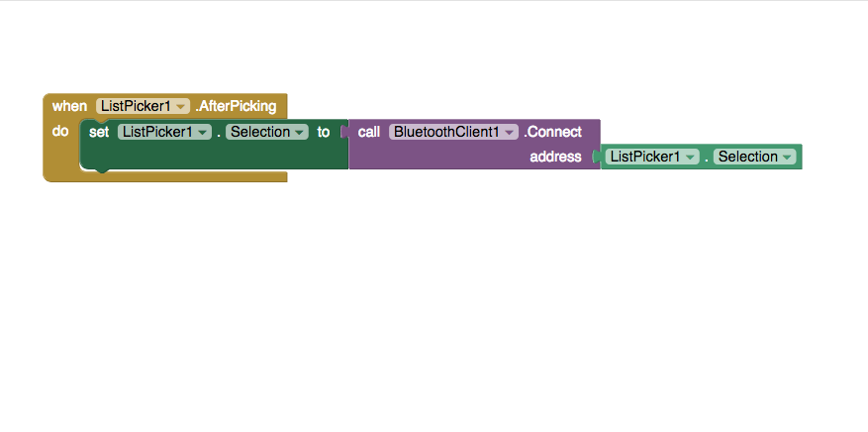The width and height of the screenshot is (868, 432).
Task: Open ListPicker1 dropdown in the set block
Action: pos(164,132)
